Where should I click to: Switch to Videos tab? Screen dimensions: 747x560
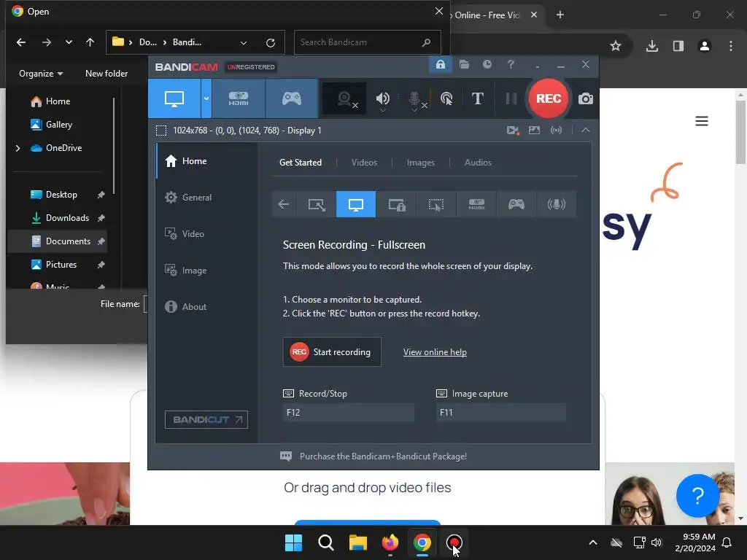click(364, 163)
